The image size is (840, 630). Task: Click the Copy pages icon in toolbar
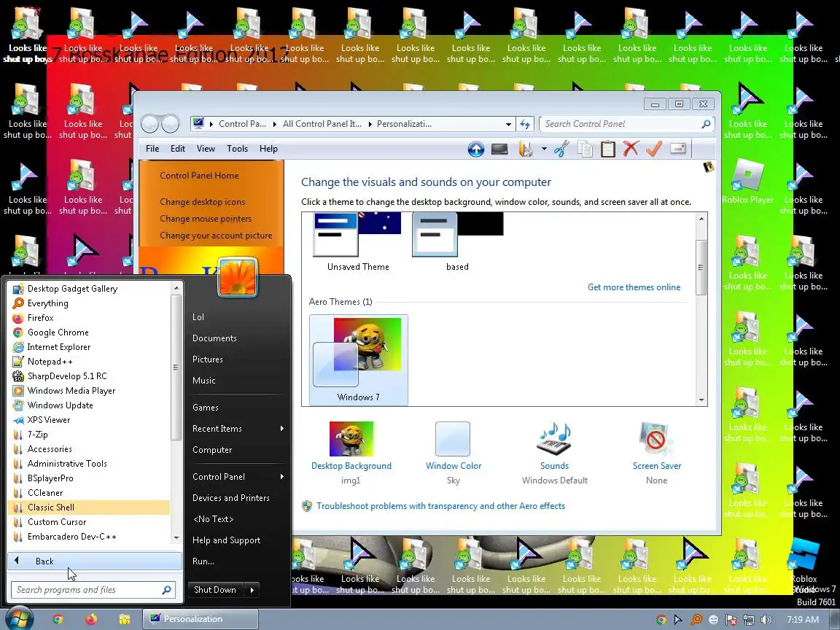[x=585, y=149]
